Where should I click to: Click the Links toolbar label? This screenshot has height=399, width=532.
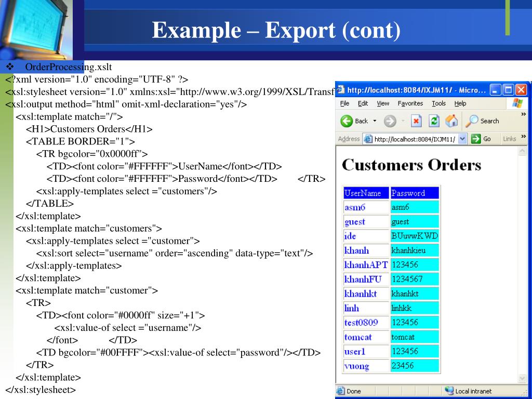(509, 138)
